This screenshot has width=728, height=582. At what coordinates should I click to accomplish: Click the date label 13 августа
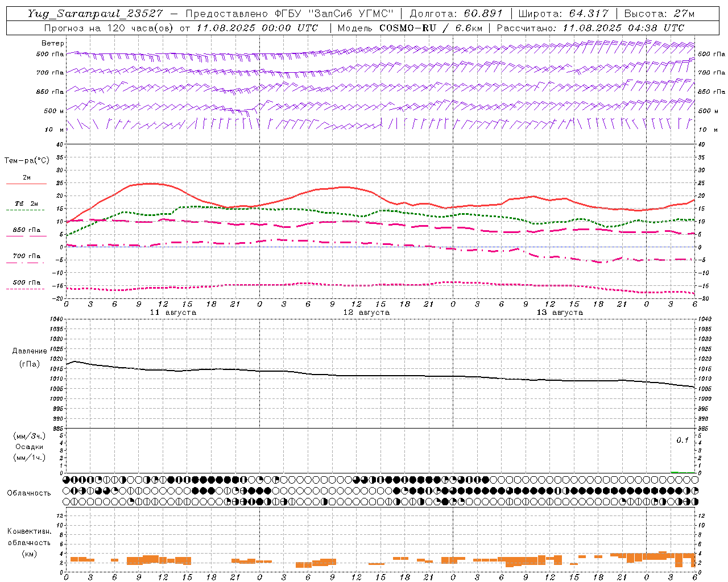pyautogui.click(x=560, y=313)
